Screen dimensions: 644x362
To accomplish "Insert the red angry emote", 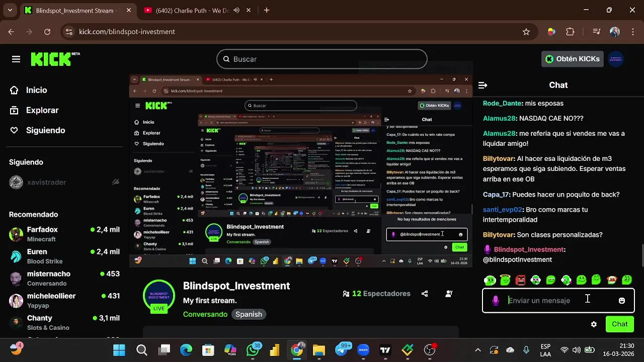I will [520, 280].
